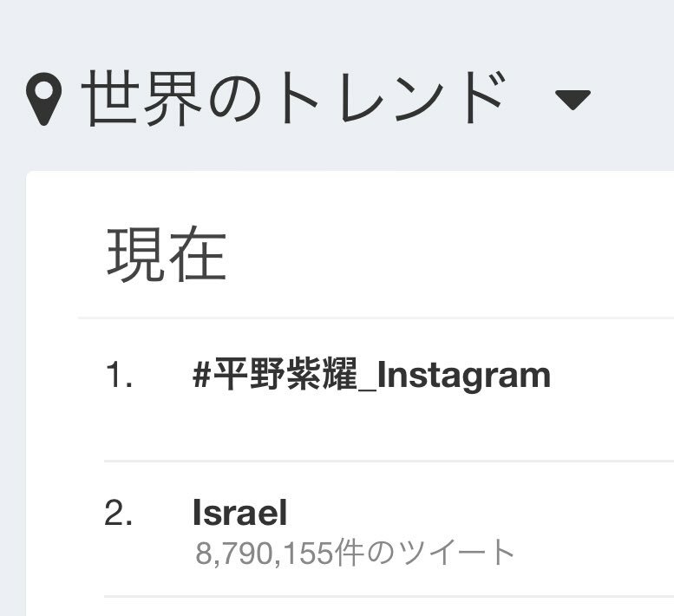674x616 pixels.
Task: Click blank space under first trend hashtag
Action: point(372,428)
